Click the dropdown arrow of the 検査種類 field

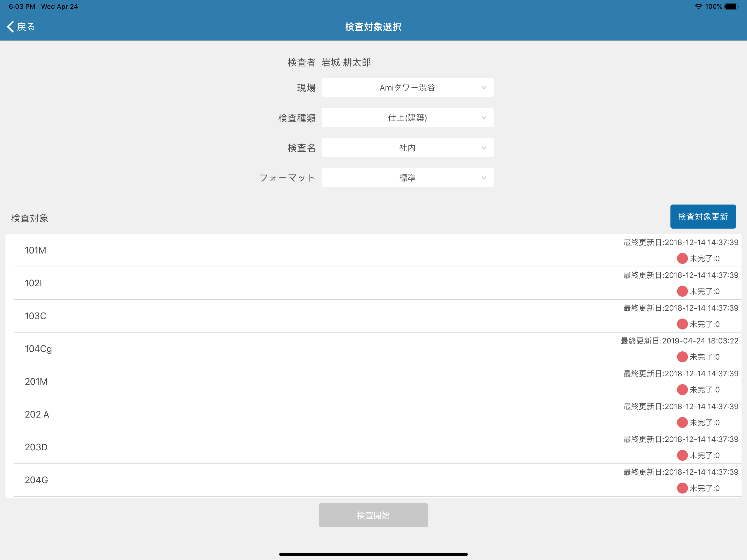pyautogui.click(x=484, y=118)
